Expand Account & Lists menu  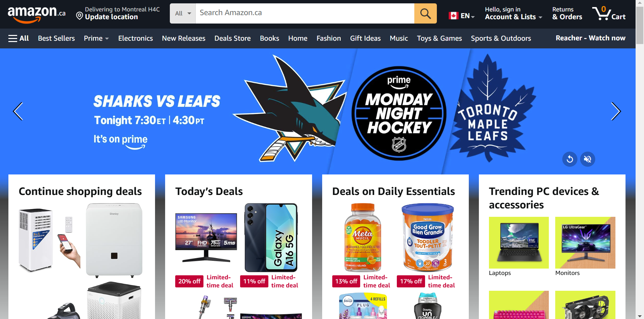(514, 13)
